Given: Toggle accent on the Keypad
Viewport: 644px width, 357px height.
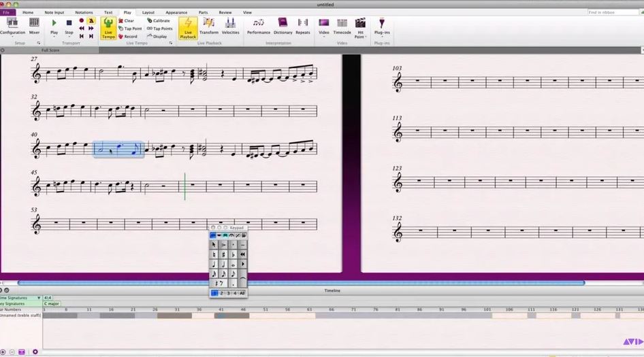Looking at the screenshot, I should [223, 245].
